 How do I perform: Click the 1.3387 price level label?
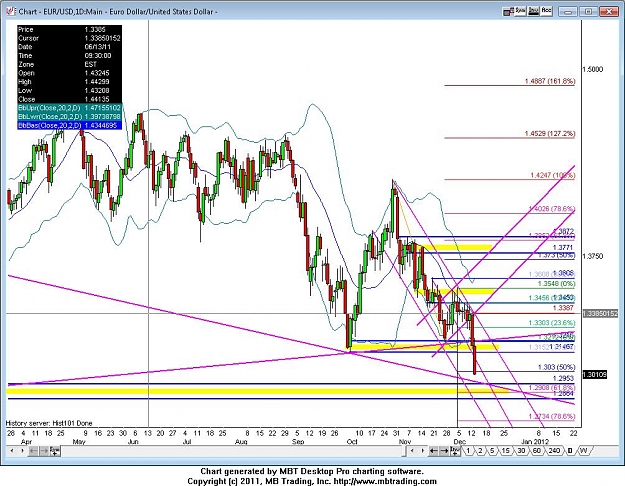(x=563, y=308)
